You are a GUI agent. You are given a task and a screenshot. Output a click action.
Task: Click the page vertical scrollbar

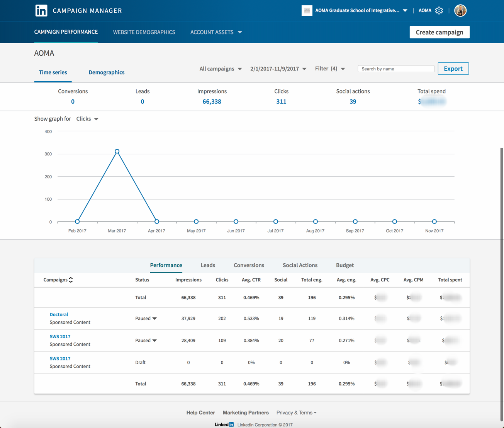(x=502, y=284)
